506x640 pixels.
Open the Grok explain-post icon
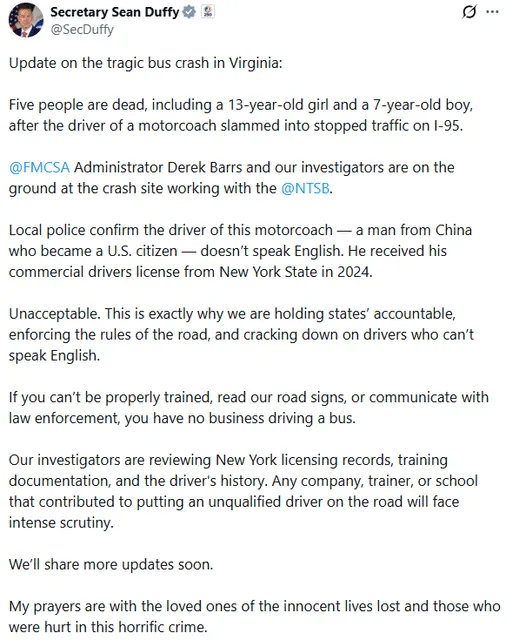point(469,12)
